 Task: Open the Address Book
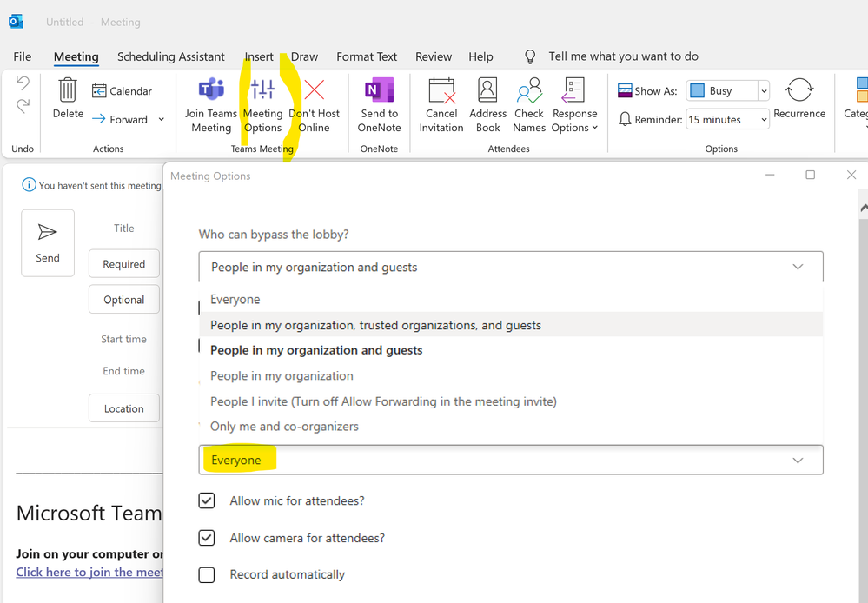[x=487, y=105]
